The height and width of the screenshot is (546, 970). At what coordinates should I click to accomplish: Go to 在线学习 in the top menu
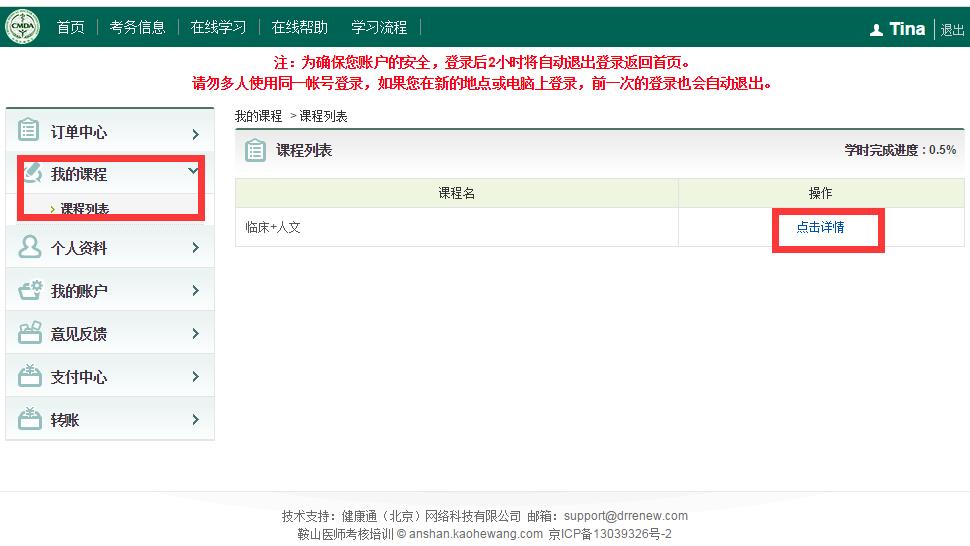218,27
